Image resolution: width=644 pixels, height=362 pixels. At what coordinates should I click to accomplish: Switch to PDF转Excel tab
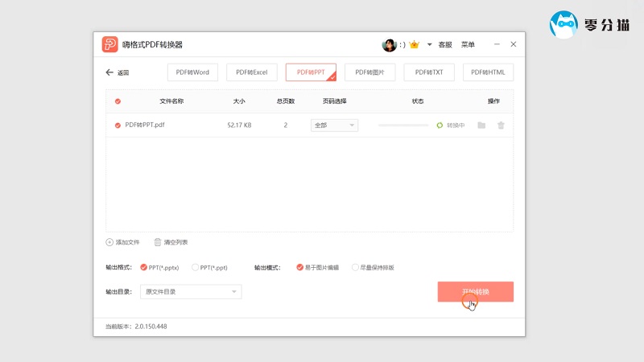[252, 72]
